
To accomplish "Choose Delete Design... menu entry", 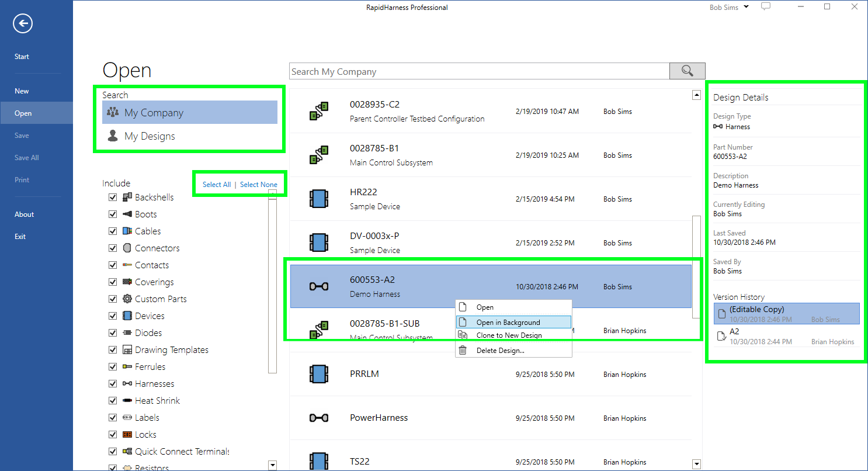I will click(513, 350).
